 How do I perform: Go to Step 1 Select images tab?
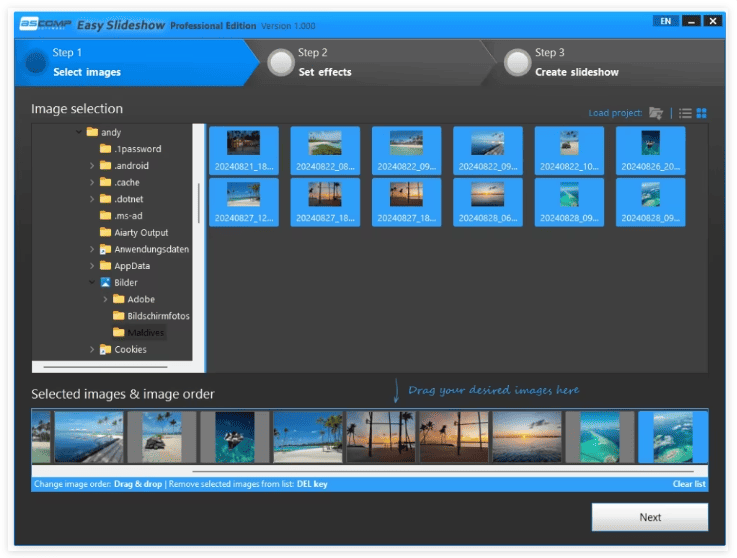pyautogui.click(x=134, y=63)
